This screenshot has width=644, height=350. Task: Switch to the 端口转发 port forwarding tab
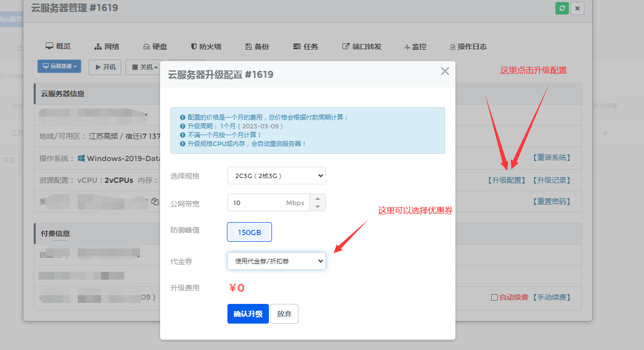(x=362, y=47)
